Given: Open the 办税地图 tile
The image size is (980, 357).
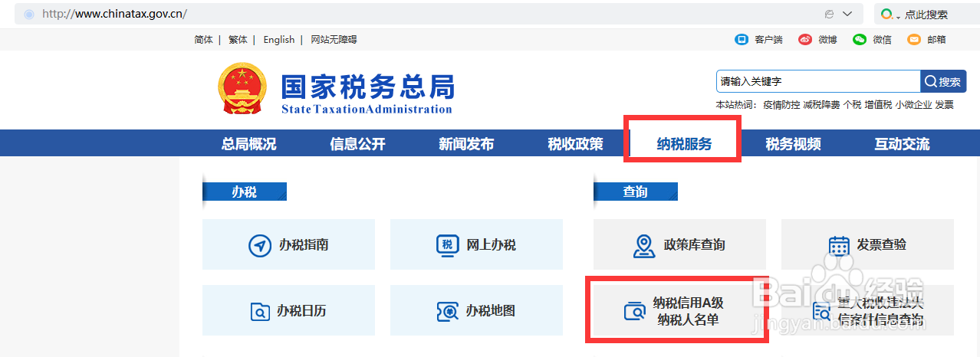Looking at the screenshot, I should tap(476, 310).
